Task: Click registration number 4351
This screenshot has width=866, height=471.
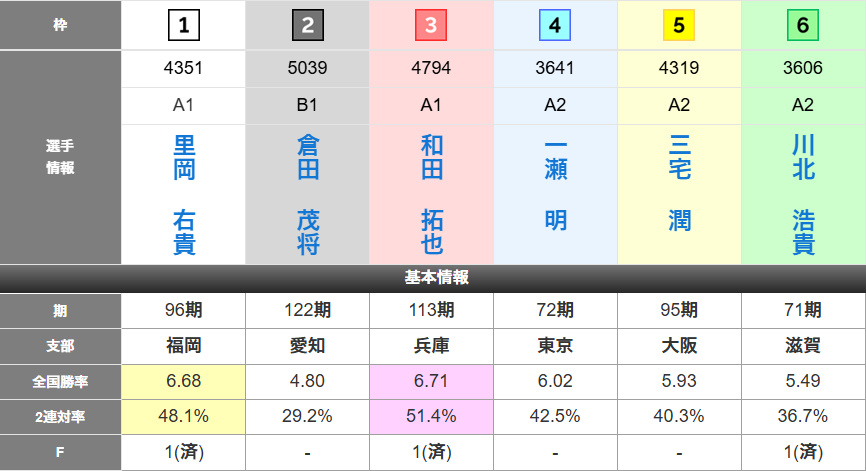Action: tap(184, 69)
